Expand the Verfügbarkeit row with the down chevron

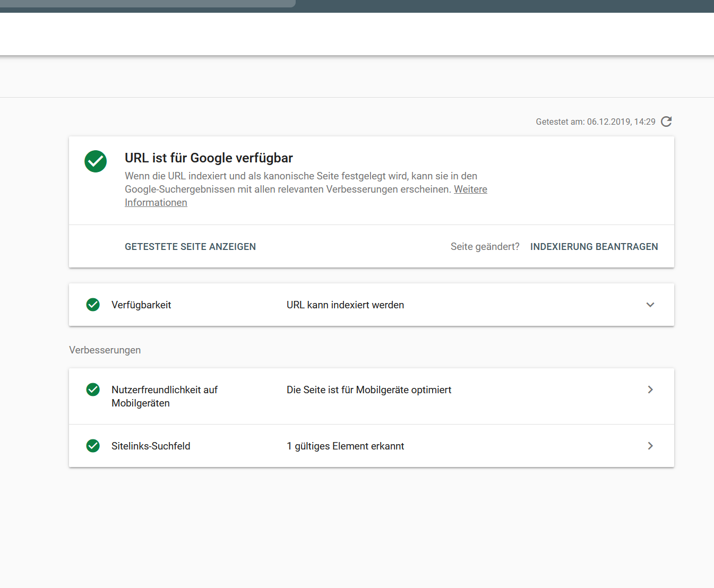650,305
